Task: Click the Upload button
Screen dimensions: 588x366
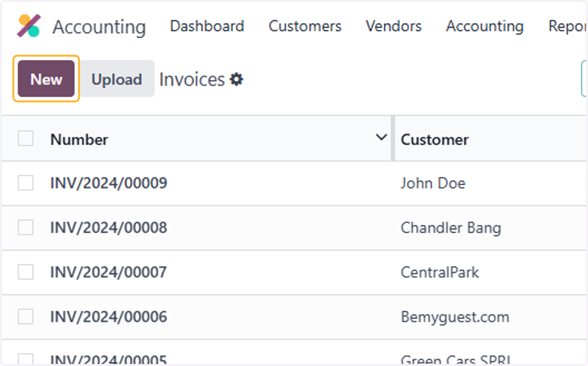Action: [117, 79]
